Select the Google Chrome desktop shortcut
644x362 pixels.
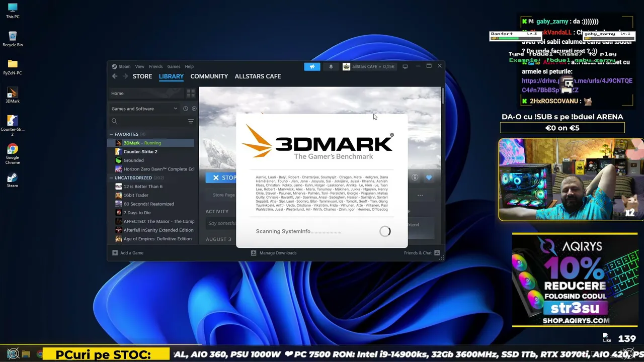tap(13, 153)
